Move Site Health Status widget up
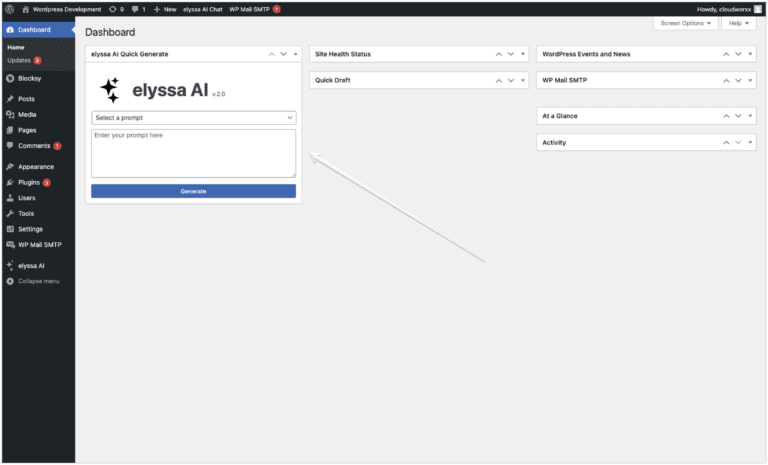 click(499, 54)
